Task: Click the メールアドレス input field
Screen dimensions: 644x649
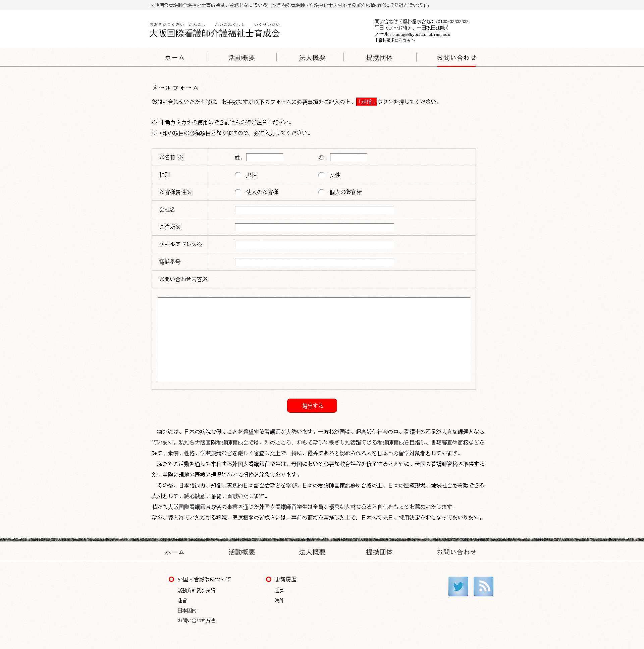Action: (314, 245)
